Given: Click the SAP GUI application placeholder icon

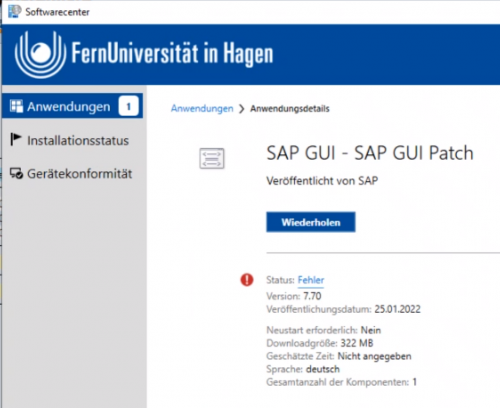Looking at the screenshot, I should (212, 158).
